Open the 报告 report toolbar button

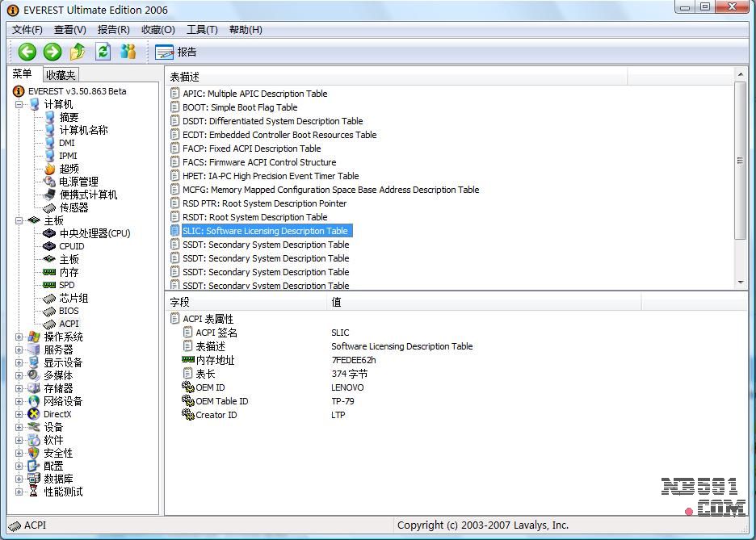[x=176, y=52]
